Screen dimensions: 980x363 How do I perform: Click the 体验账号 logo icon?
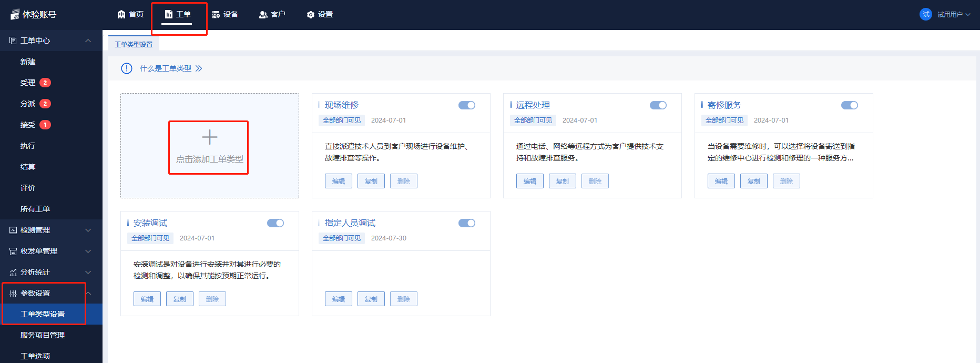coord(15,15)
